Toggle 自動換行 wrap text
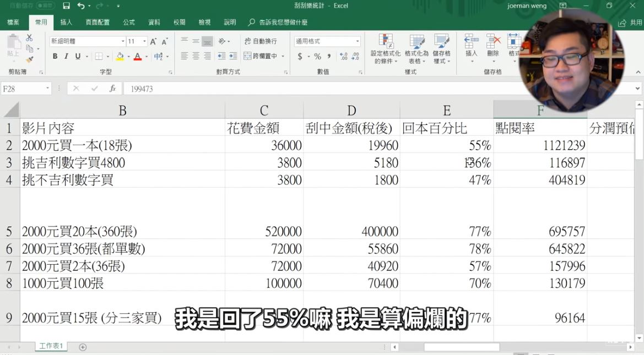Viewport: 644px width, 355px height. coord(261,41)
